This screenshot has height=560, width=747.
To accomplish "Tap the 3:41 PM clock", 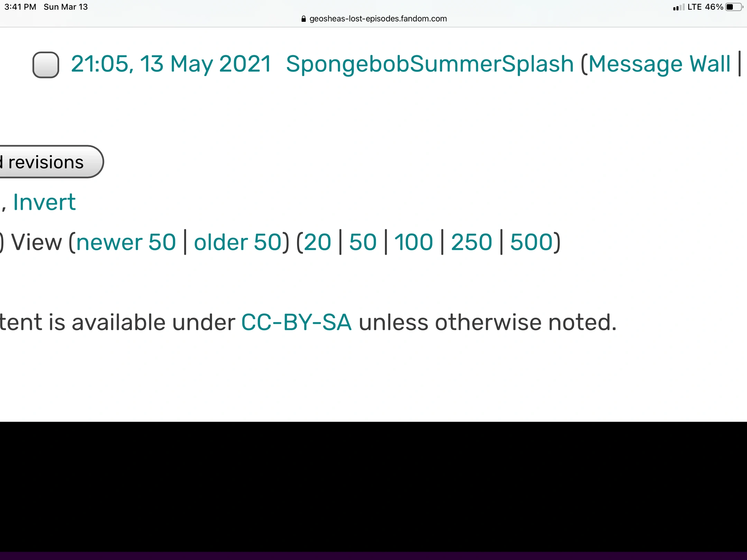I will point(20,7).
